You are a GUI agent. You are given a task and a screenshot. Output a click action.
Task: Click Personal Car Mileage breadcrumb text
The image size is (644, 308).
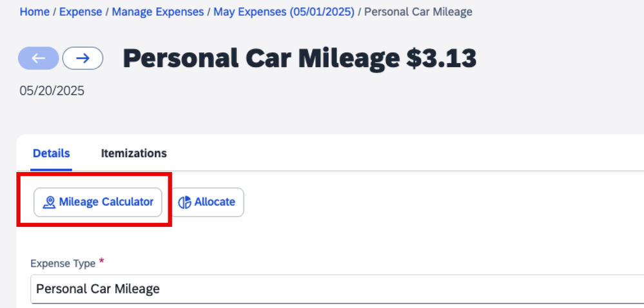(x=418, y=12)
